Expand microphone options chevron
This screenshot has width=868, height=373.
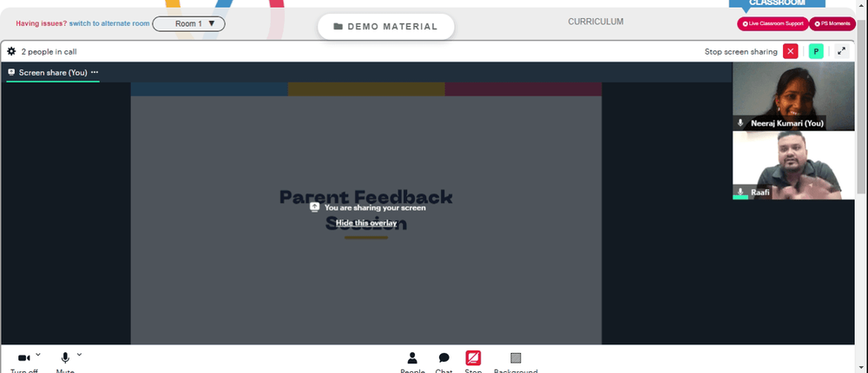click(79, 354)
